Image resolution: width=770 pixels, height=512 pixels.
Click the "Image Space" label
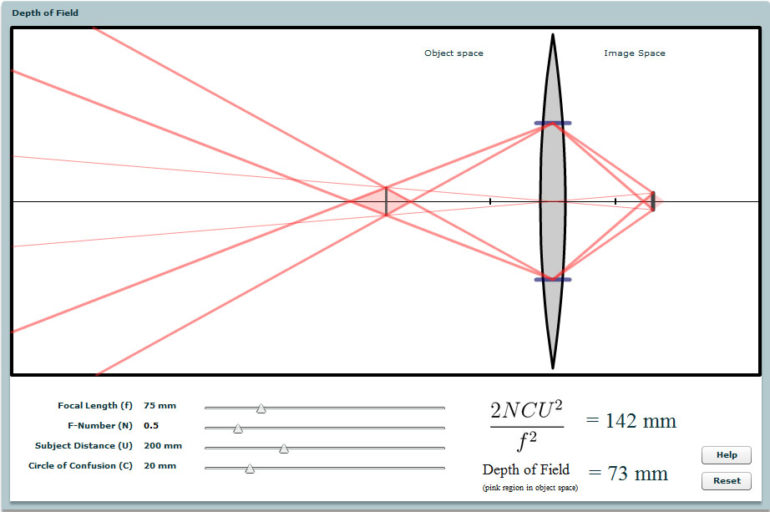coord(634,53)
